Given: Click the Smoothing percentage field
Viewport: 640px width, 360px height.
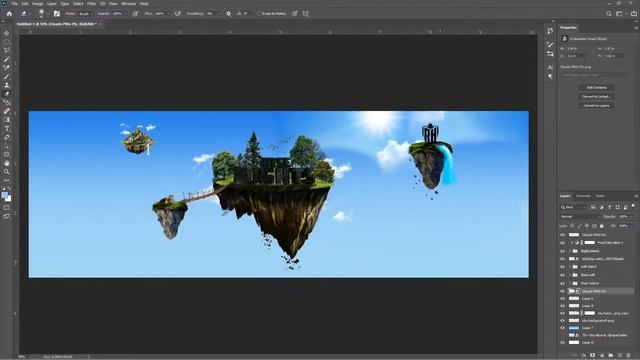Looking at the screenshot, I should point(211,14).
